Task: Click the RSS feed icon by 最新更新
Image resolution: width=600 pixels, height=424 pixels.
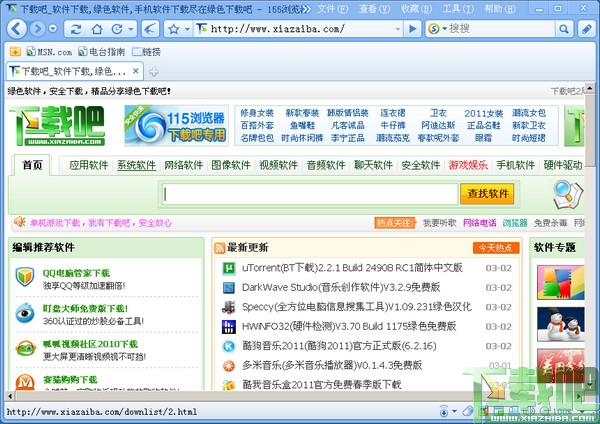Action: click(x=220, y=248)
